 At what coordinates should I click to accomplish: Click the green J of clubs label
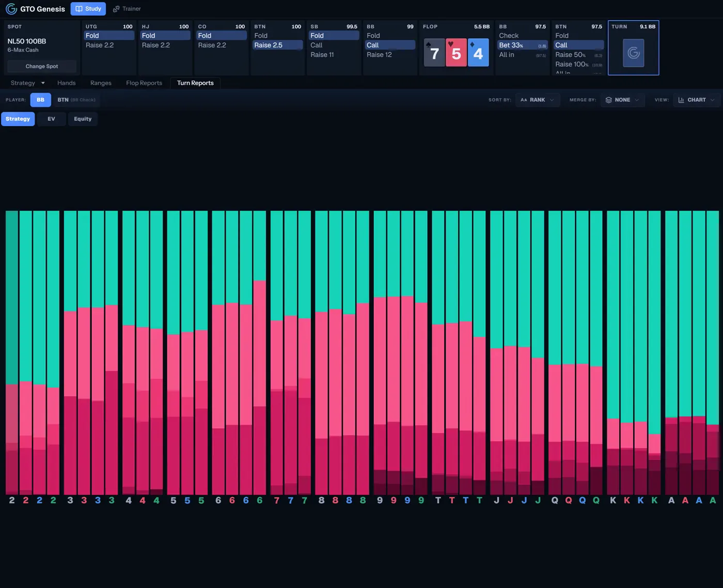[538, 500]
